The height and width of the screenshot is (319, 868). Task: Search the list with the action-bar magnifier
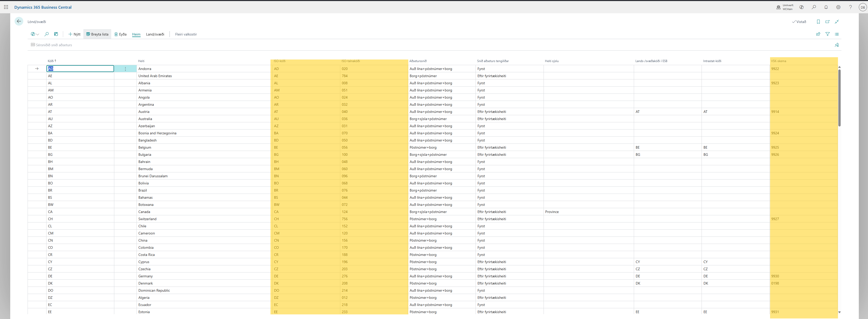[47, 34]
